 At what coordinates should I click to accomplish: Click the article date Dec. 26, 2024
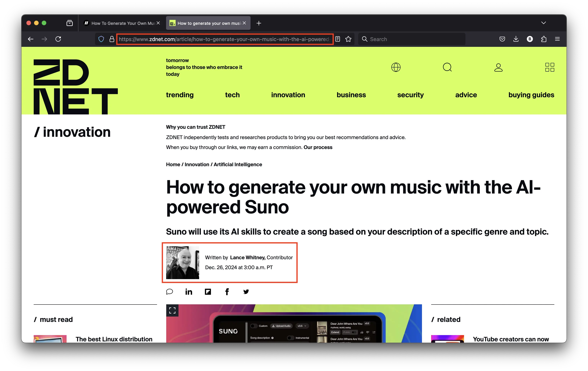(x=239, y=268)
